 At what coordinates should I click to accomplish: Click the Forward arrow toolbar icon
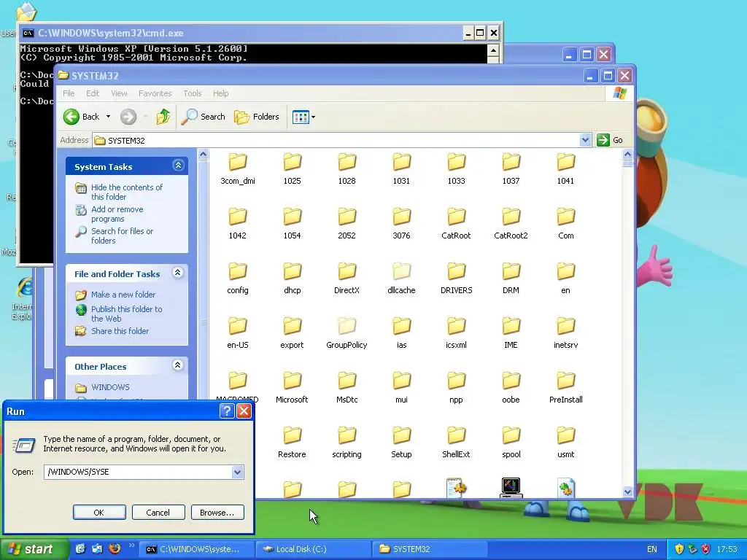point(128,117)
